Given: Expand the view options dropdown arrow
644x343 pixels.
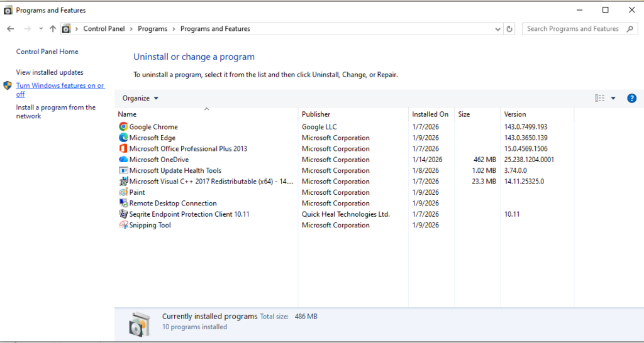Looking at the screenshot, I should (613, 98).
